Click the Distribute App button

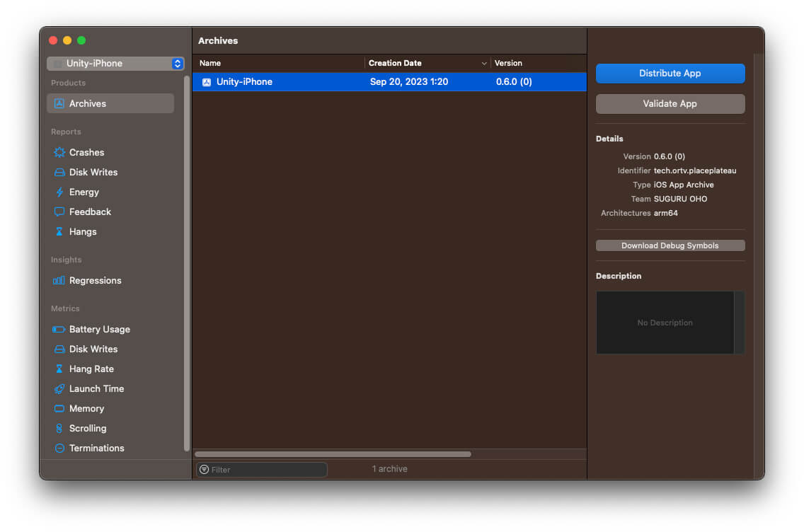[x=670, y=74]
